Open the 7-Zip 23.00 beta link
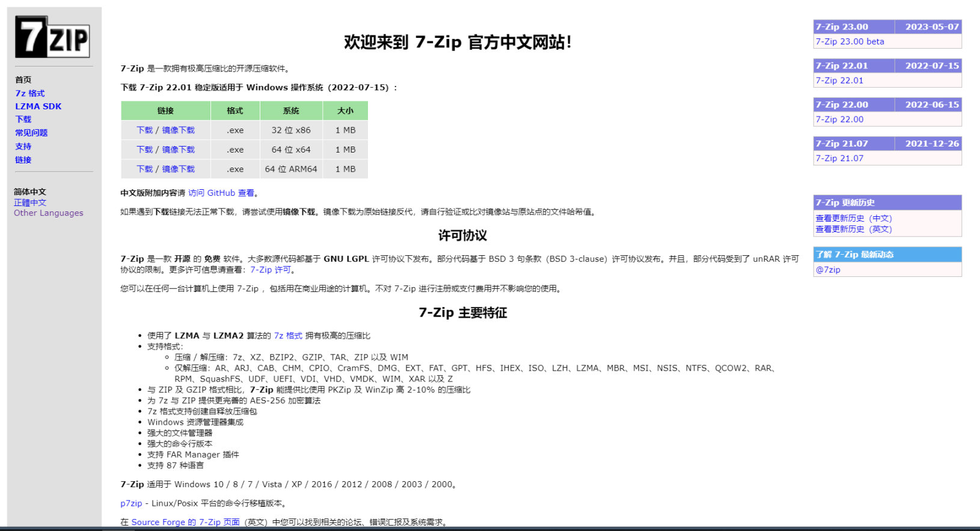Screen dimensions: 980x531 [x=850, y=41]
